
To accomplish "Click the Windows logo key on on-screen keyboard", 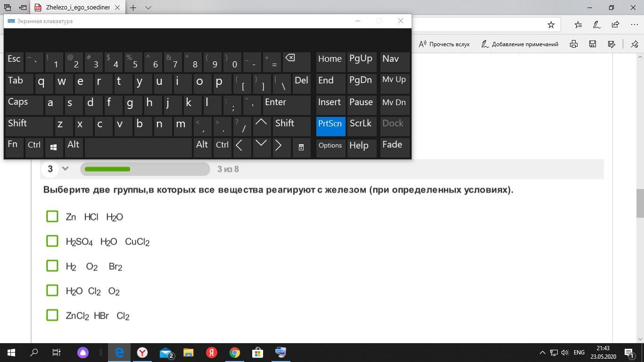I will (x=54, y=147).
